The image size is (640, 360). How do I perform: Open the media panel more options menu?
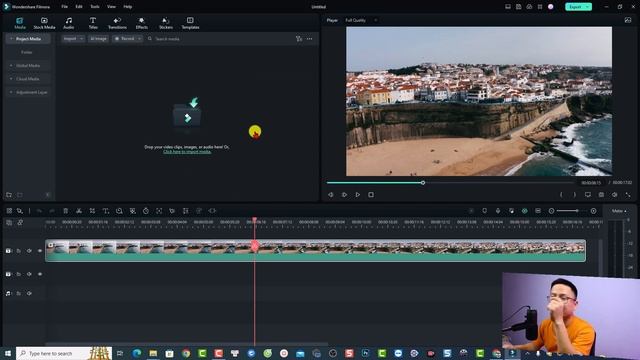[309, 39]
